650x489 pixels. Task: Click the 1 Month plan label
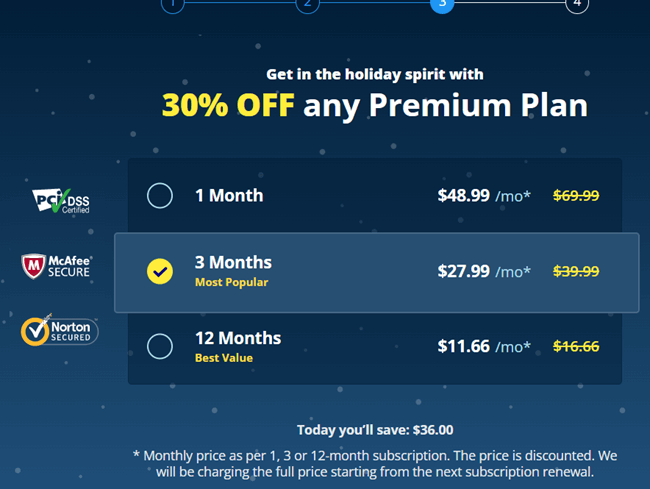(229, 196)
